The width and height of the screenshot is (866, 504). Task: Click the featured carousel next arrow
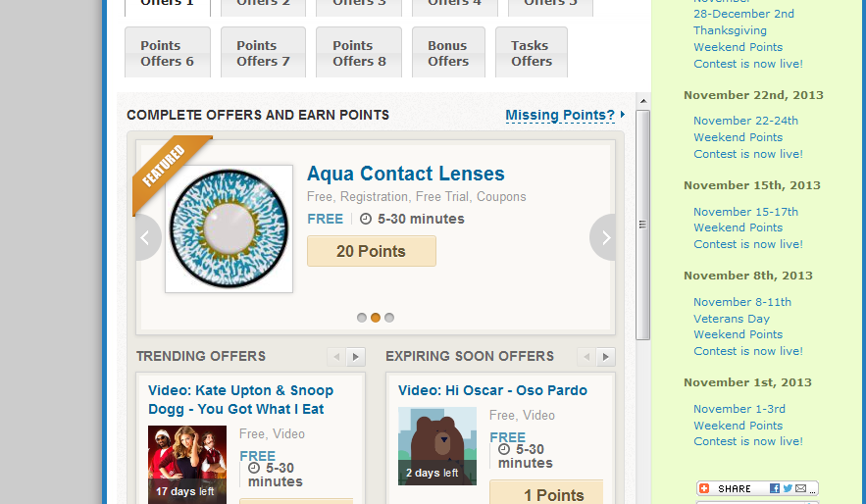point(604,237)
